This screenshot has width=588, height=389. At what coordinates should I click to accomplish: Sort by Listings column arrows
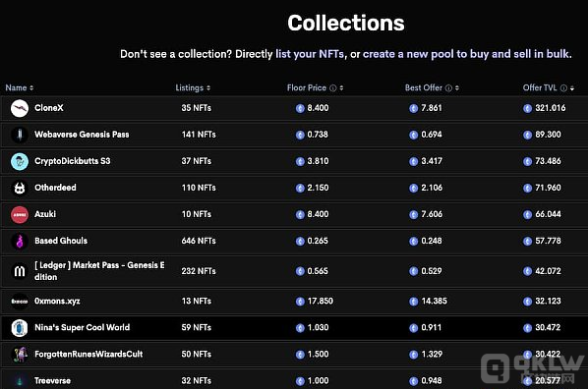tap(208, 88)
